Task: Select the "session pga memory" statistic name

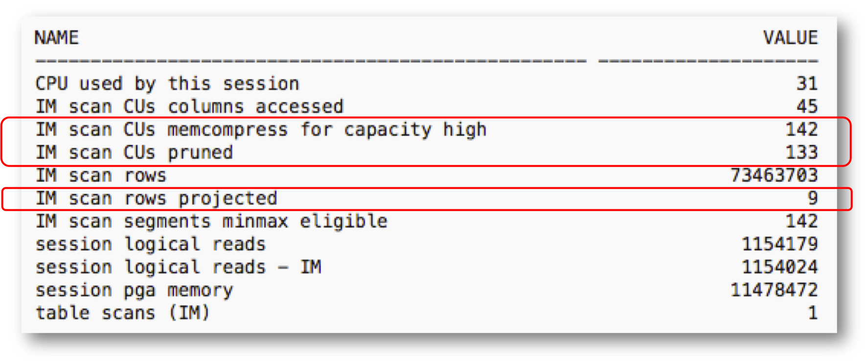Action: pos(134,291)
